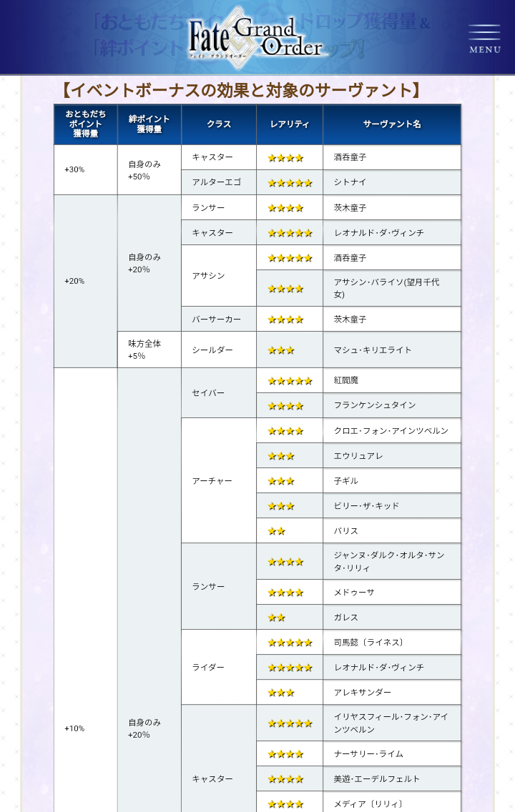Click the レアリティ column header
Image resolution: width=515 pixels, height=812 pixels.
coord(290,124)
